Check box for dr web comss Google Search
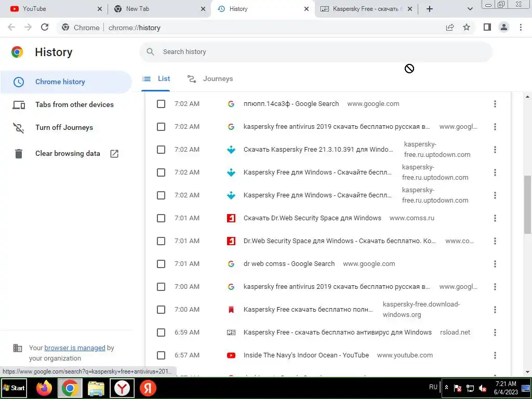The width and height of the screenshot is (532, 399). (161, 264)
